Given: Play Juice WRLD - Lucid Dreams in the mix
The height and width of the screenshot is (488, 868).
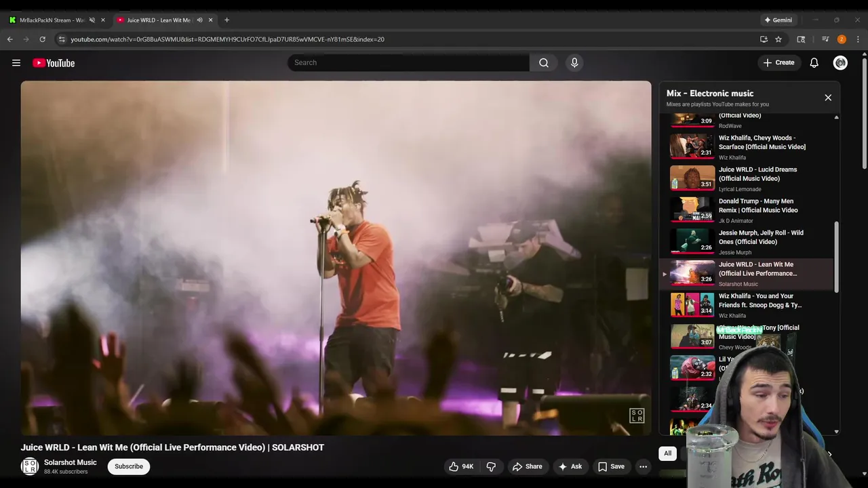Looking at the screenshot, I should click(747, 178).
